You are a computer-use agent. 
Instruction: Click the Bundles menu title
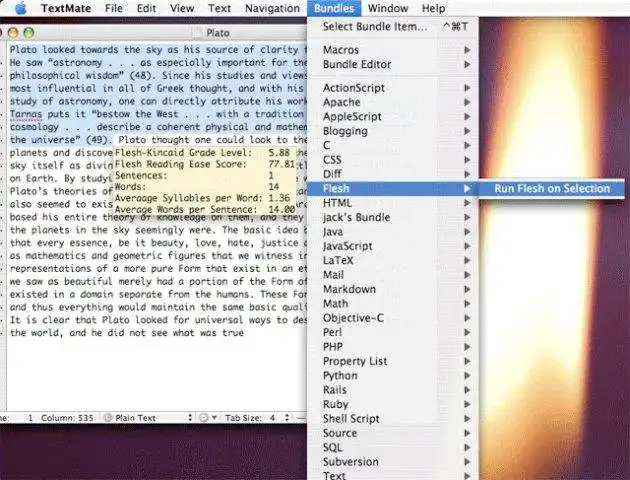334,8
